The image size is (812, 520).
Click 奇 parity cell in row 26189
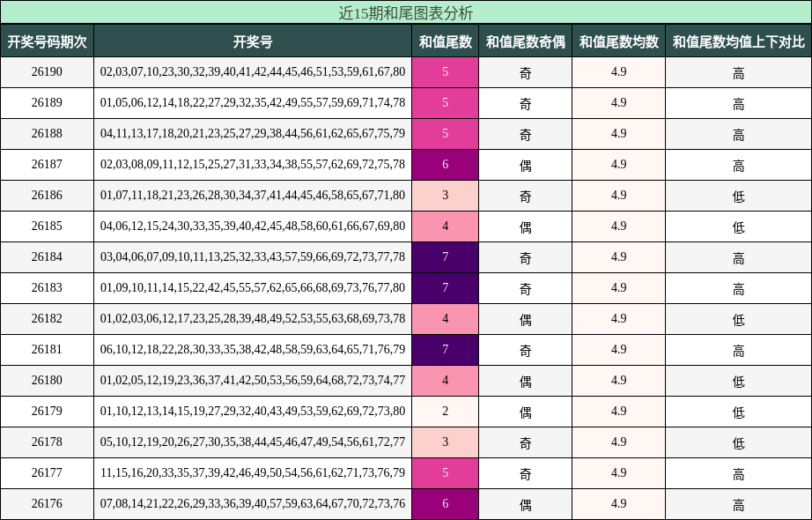[525, 102]
